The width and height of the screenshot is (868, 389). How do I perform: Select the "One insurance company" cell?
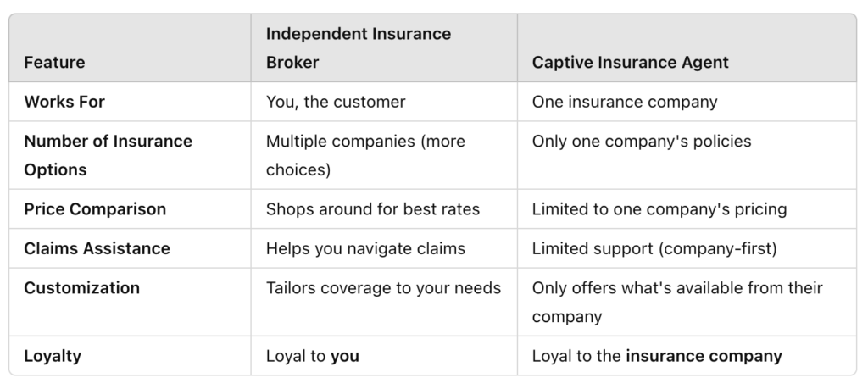click(624, 102)
